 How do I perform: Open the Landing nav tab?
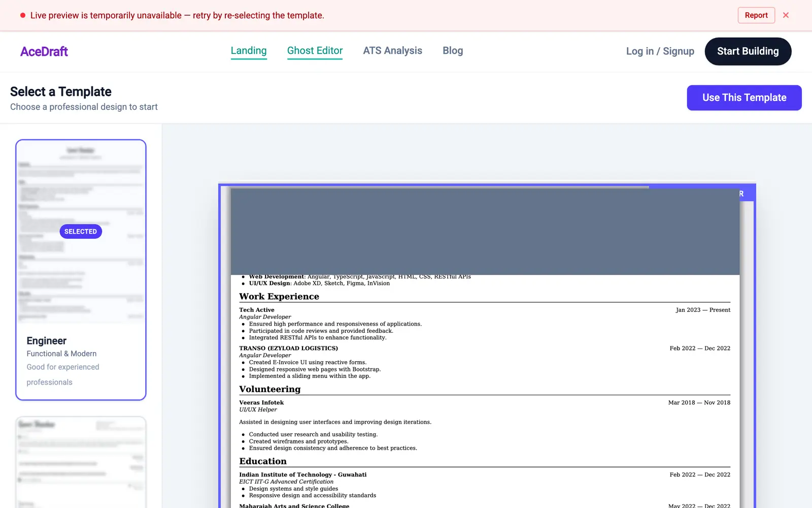point(249,51)
